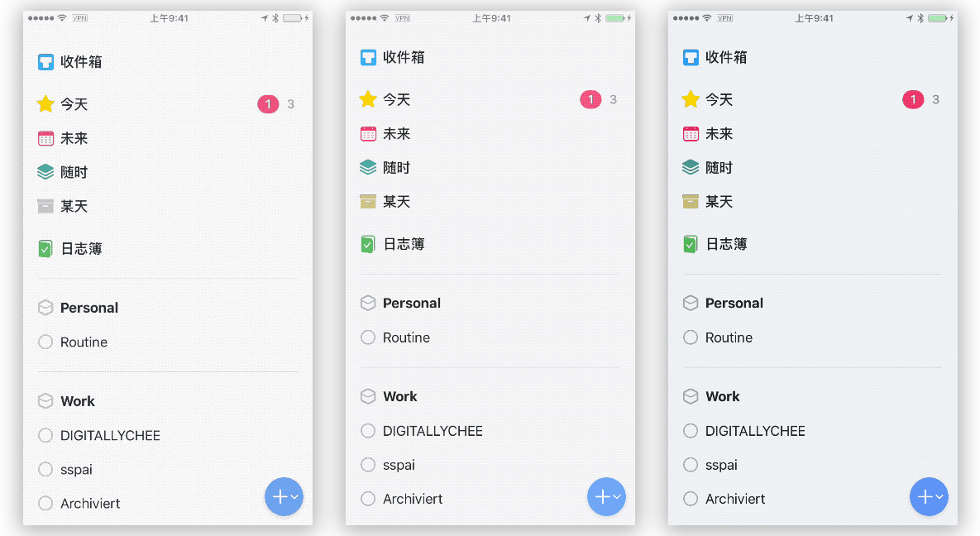
Task: Click the Personal area cube icon in middle phone
Action: (368, 303)
